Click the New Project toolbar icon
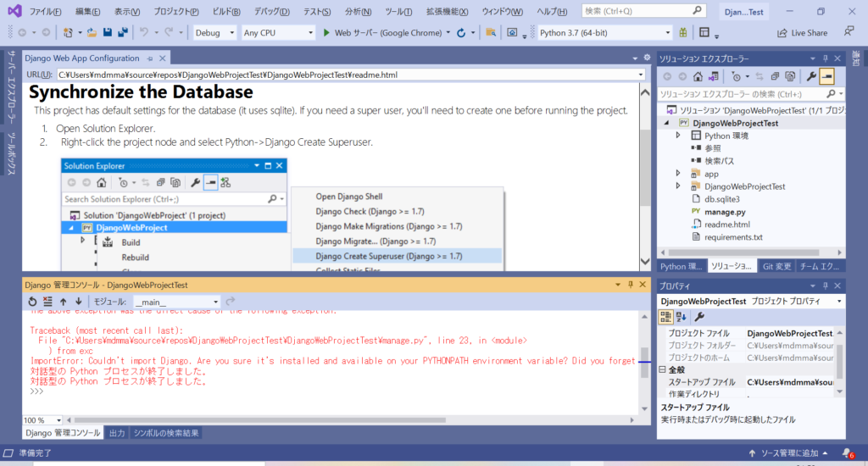868x466 pixels. tap(68, 33)
